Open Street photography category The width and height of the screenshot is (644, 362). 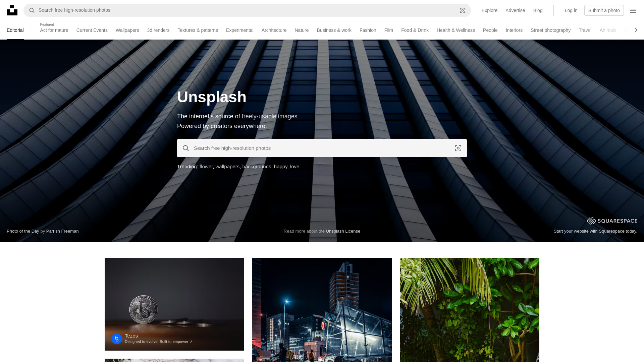[550, 30]
